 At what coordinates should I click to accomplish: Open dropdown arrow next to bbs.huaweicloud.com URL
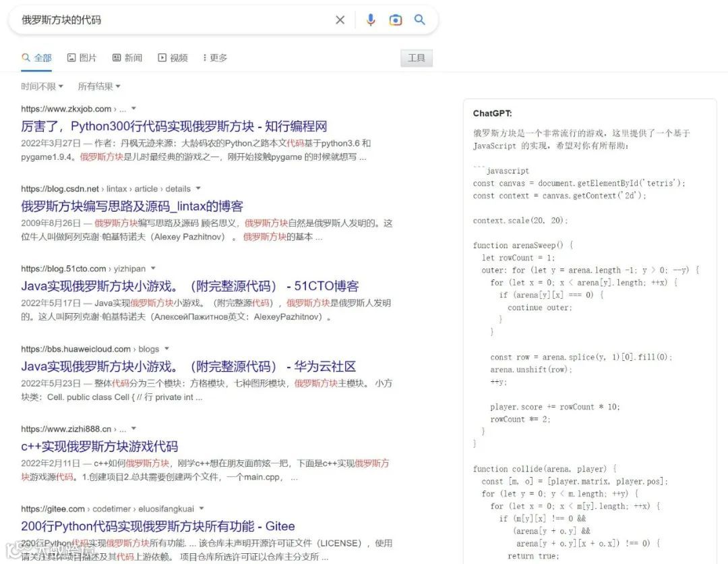[x=166, y=349]
